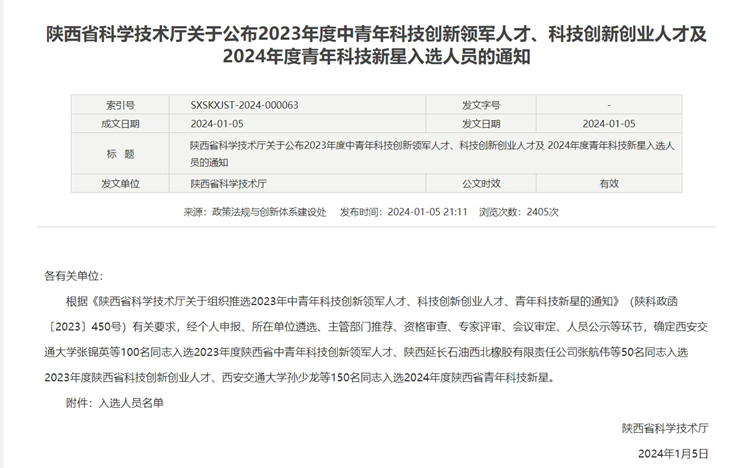Click the 陕西省科学技术厅 signature at bottom

(664, 428)
